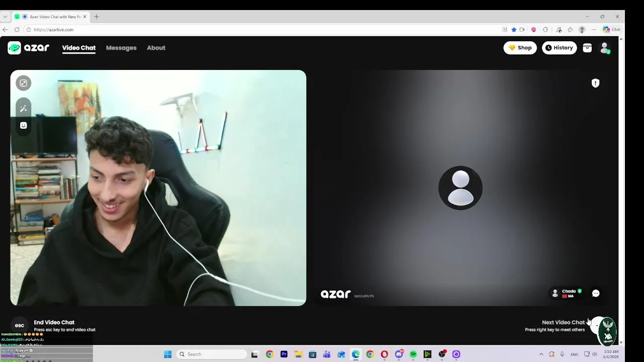Open the red shield extension icon
Viewport: 644px width, 362px height.
pos(533,30)
